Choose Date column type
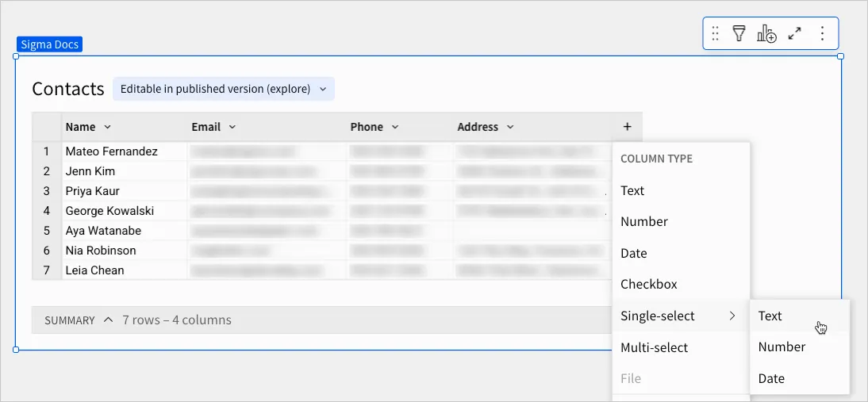The width and height of the screenshot is (868, 402). click(x=681, y=253)
